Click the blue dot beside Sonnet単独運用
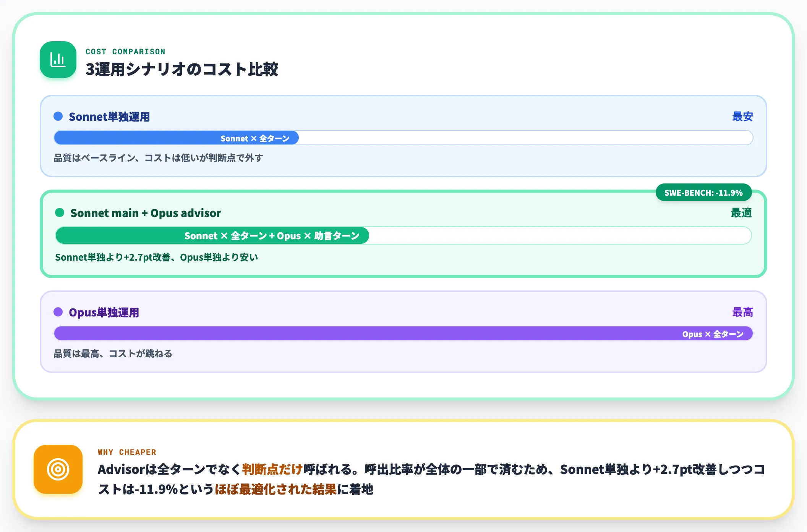 pyautogui.click(x=58, y=116)
